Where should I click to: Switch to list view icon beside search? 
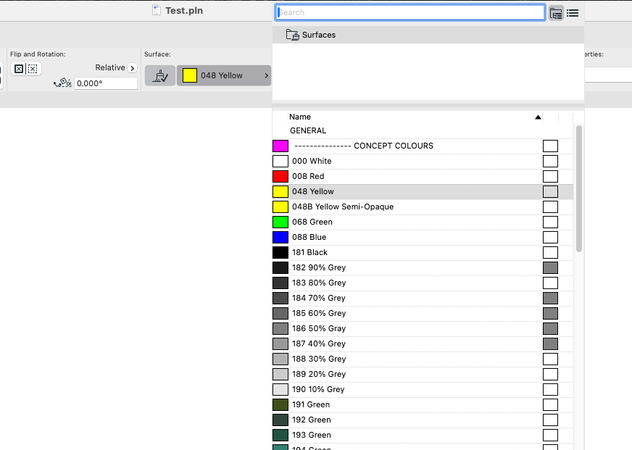pos(572,13)
